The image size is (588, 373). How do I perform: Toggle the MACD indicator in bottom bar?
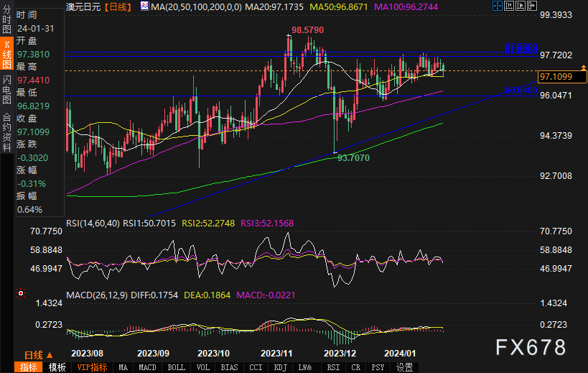pyautogui.click(x=147, y=367)
